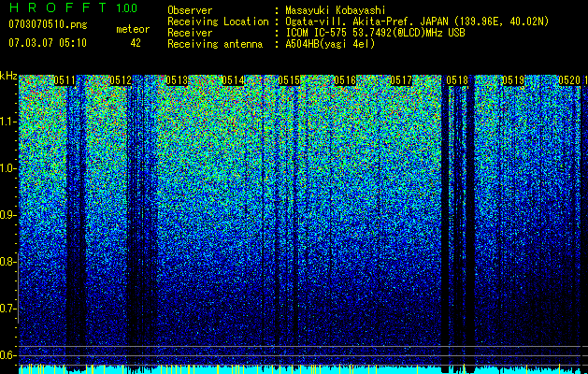Click the 1.1 frequency axis label
This screenshot has height=374, width=588.
click(7, 122)
